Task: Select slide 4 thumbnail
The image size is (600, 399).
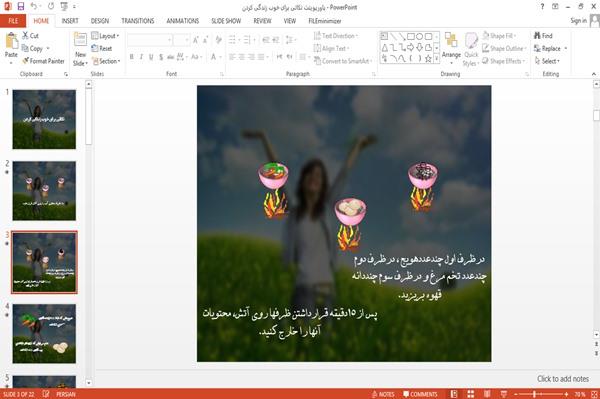Action: point(44,333)
